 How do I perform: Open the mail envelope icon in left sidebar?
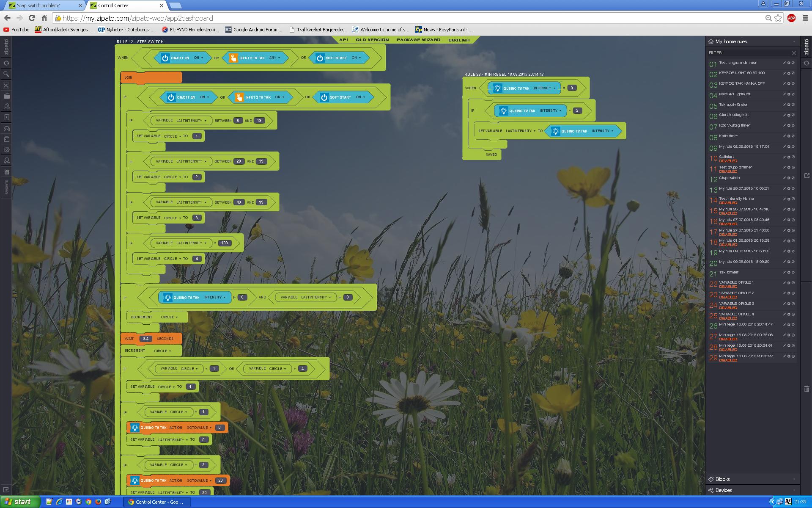click(x=6, y=128)
